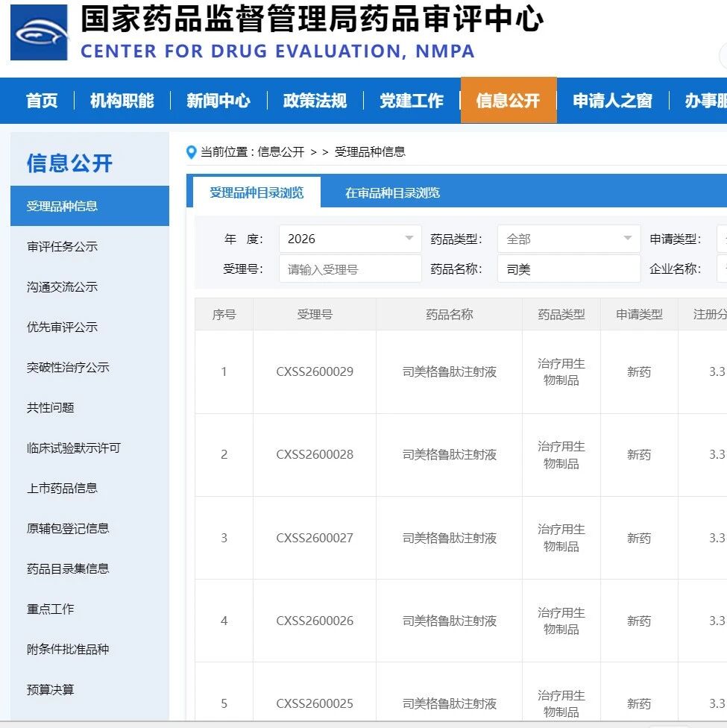Select the 受理品种目录浏览 tab
727x728 pixels.
tap(257, 193)
